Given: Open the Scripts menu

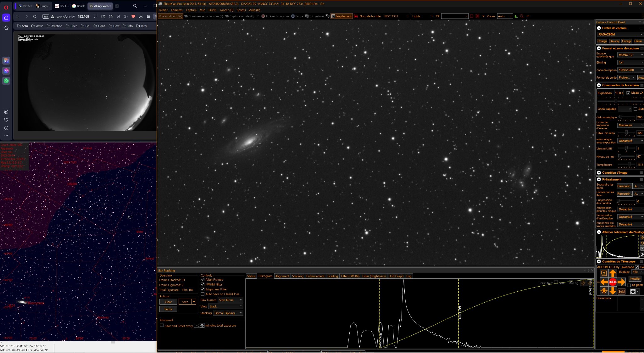Looking at the screenshot, I should pos(241,10).
